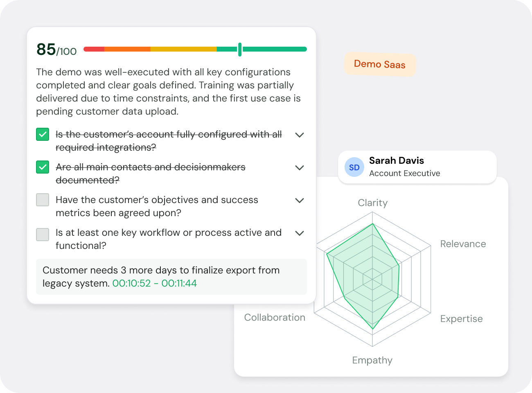Click the score slider handle
The height and width of the screenshot is (393, 532).
coord(240,49)
